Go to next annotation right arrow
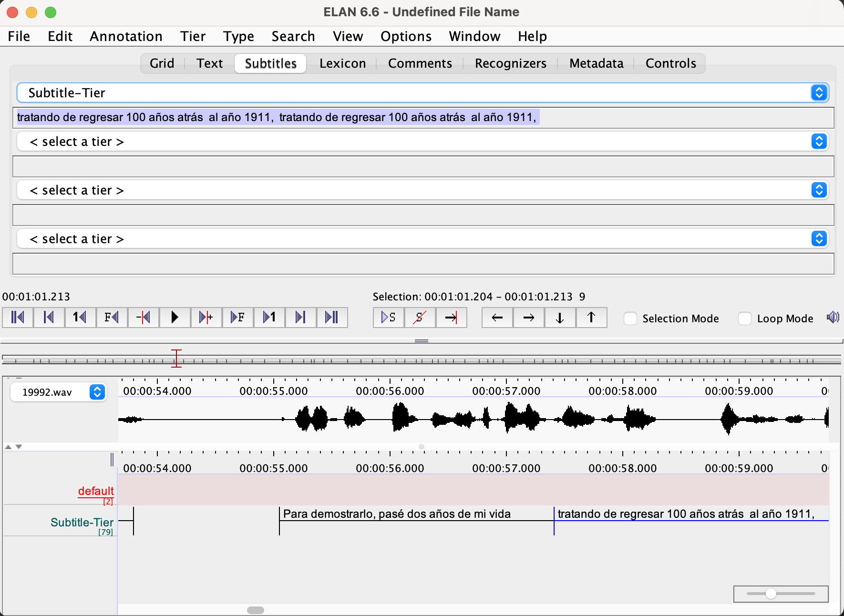The height and width of the screenshot is (616, 844). [x=529, y=318]
